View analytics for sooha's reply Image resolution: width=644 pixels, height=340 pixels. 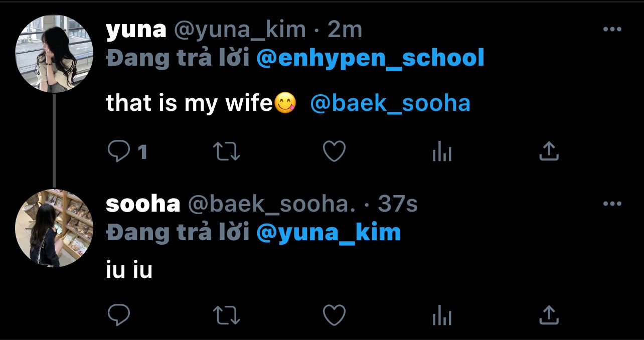pos(442,316)
